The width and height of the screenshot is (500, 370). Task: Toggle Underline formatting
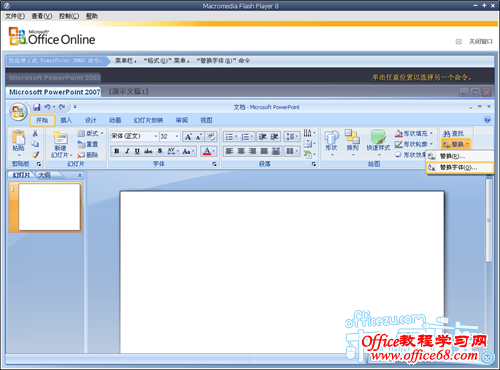tap(137, 151)
